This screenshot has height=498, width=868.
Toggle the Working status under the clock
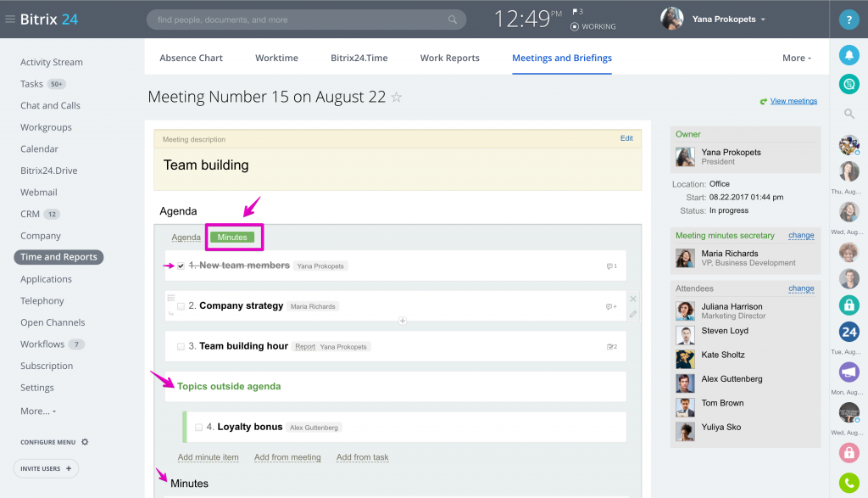(x=593, y=26)
